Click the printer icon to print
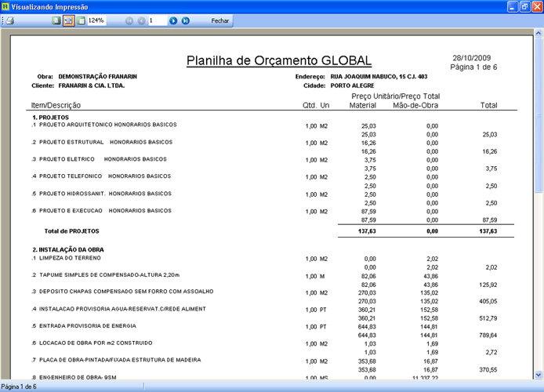 coord(10,21)
